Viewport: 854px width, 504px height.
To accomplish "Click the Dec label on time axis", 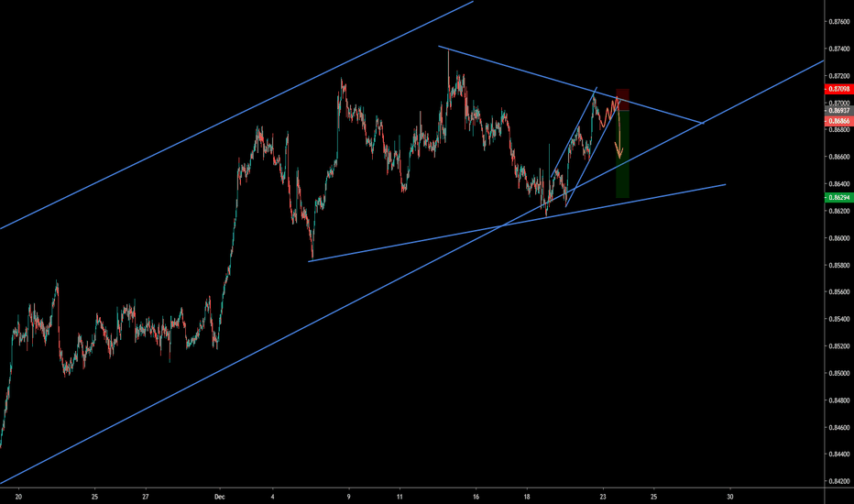I will (218, 497).
